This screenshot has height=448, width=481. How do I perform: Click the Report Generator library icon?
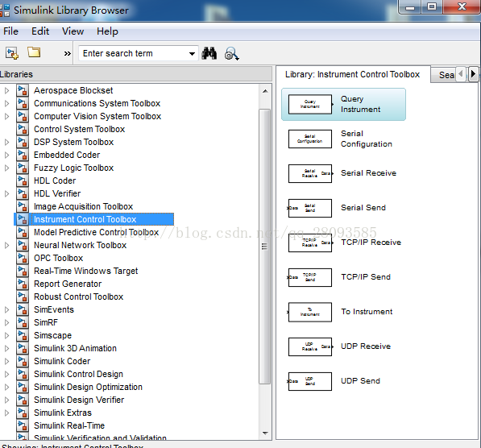tap(23, 284)
